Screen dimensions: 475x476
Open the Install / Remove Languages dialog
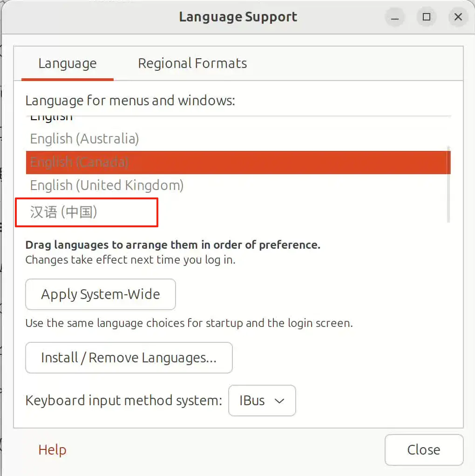(x=129, y=358)
